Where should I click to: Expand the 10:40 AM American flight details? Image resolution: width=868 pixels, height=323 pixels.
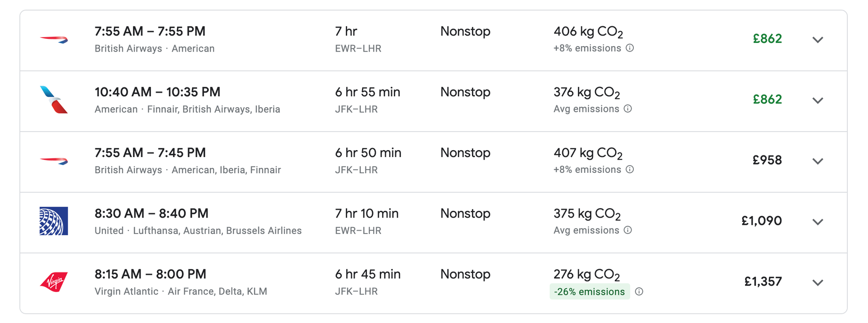coord(817,100)
